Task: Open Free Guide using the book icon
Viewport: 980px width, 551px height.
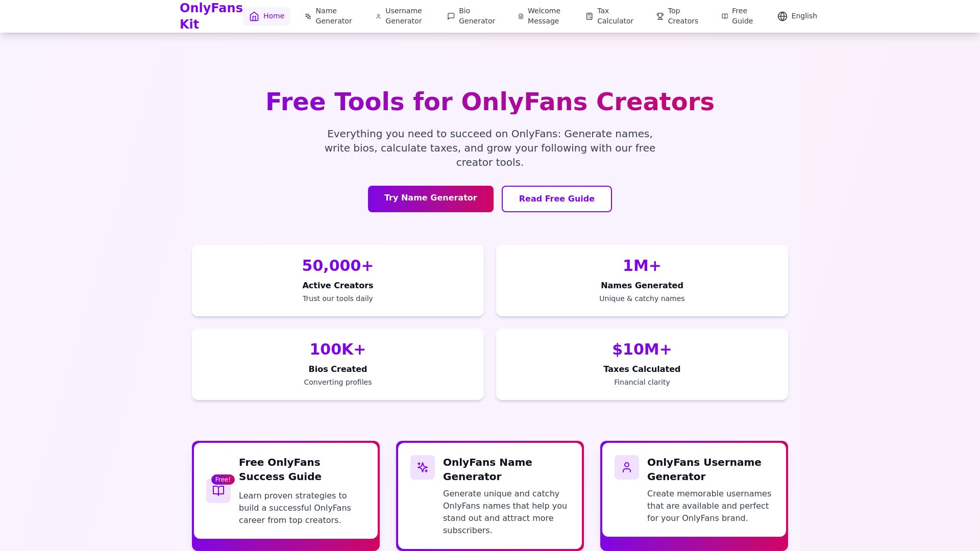Action: pyautogui.click(x=725, y=16)
